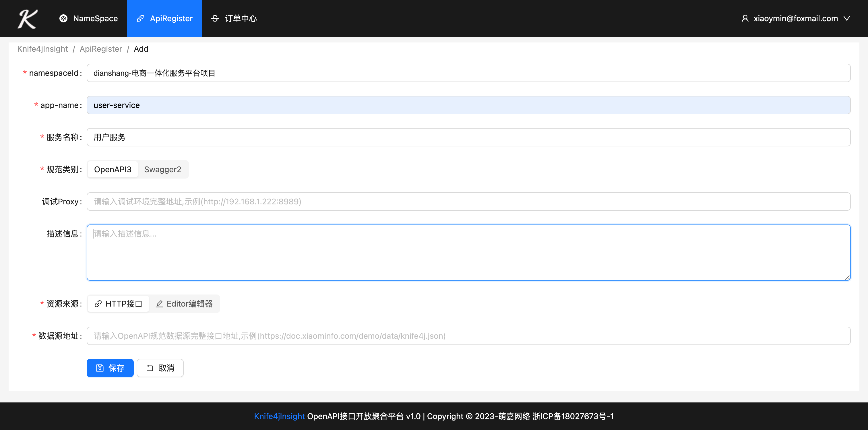Select the Swagger2 spec type

pyautogui.click(x=163, y=169)
